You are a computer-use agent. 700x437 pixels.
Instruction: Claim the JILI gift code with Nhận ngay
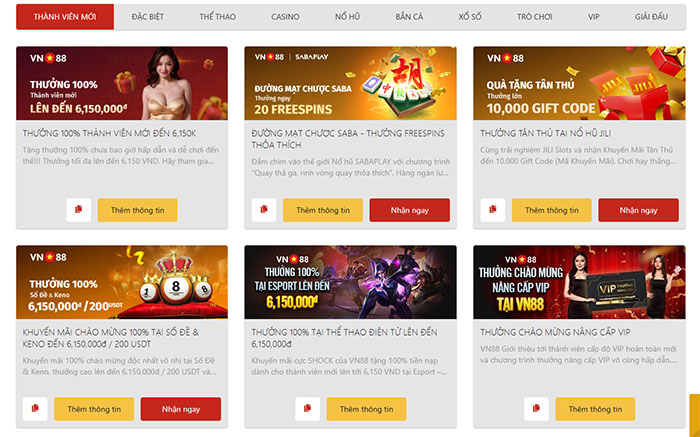(638, 210)
